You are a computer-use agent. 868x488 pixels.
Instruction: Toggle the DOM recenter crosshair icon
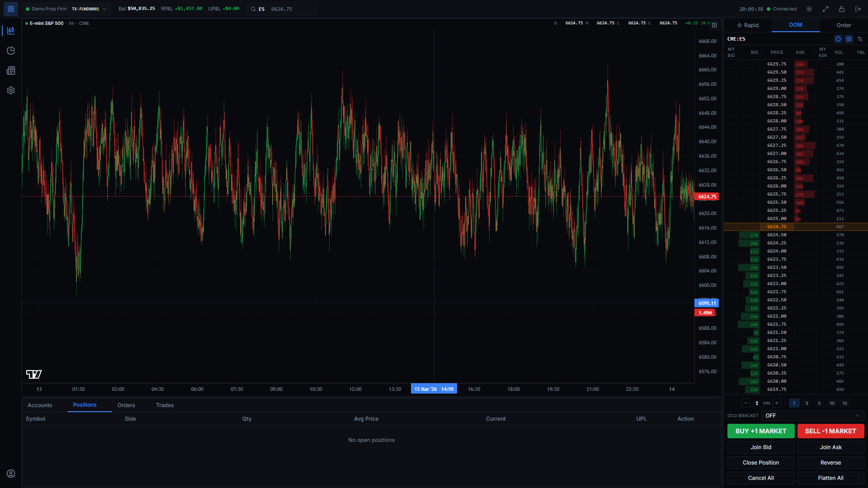(838, 39)
